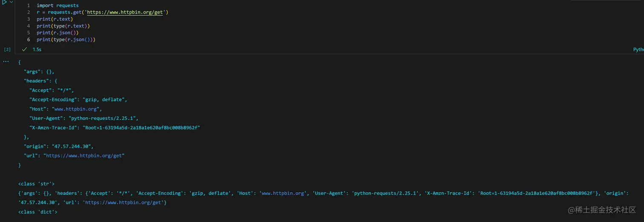Click the "Accept-Encoding": "gzip, deflate" row

point(78,99)
